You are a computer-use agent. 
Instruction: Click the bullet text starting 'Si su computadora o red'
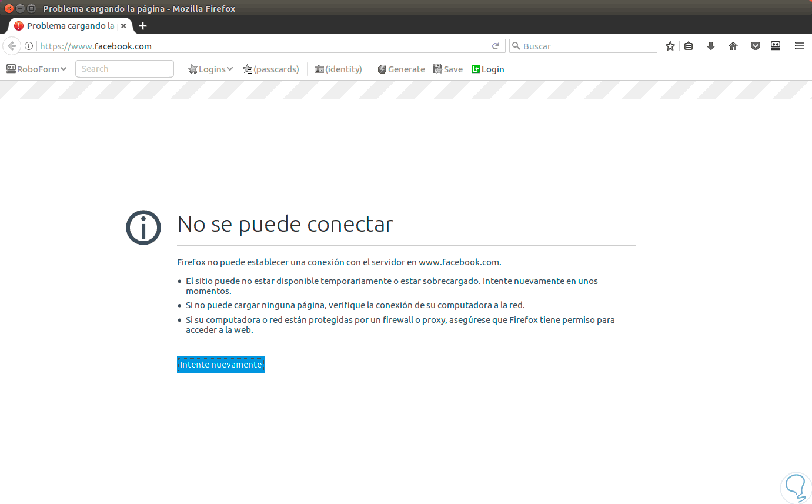coord(400,325)
